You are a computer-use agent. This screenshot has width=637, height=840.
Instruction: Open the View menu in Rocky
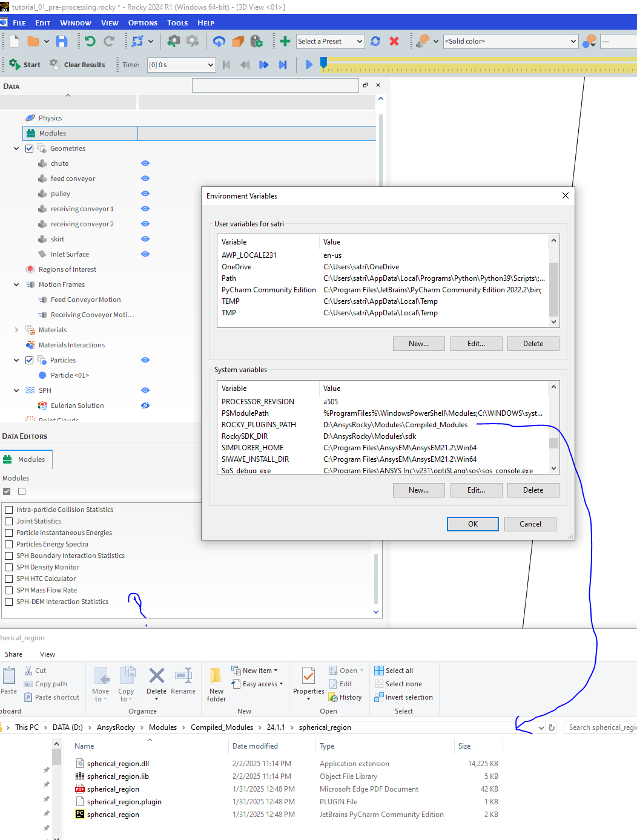110,23
